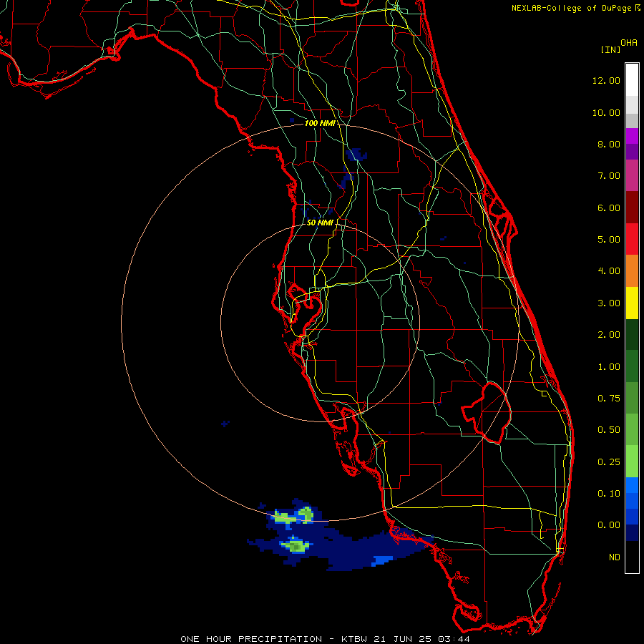Click the '0.25' legend value
This screenshot has height=644, width=644.
coord(609,462)
